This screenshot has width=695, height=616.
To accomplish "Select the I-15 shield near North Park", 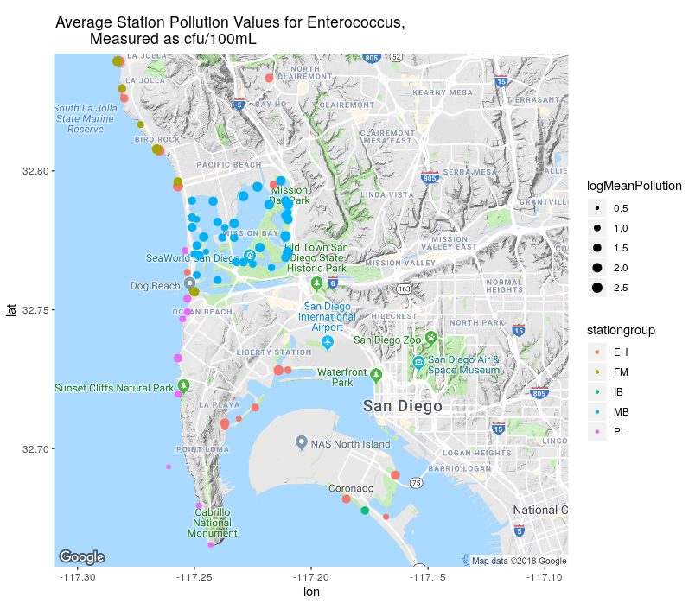I will [x=518, y=330].
